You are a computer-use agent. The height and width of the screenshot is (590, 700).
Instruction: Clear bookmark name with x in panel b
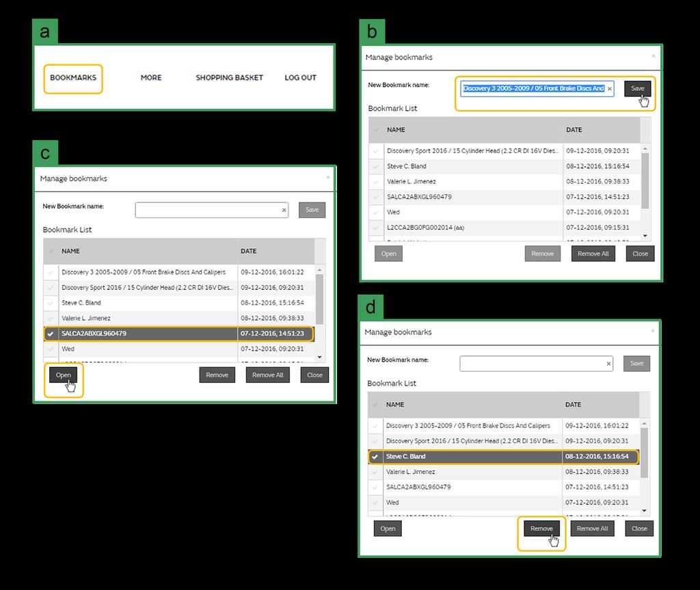(609, 89)
